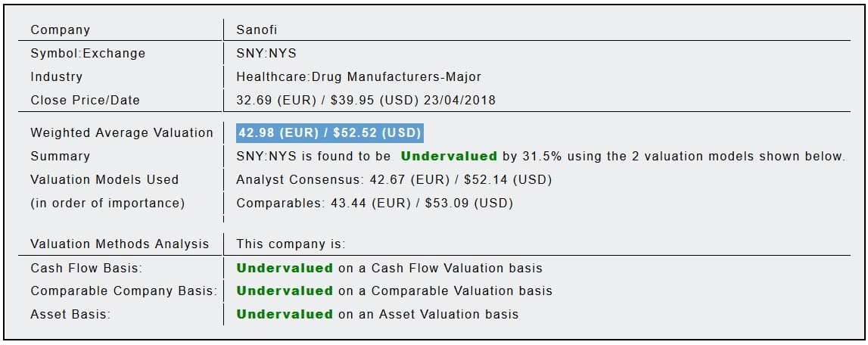The width and height of the screenshot is (868, 345).
Task: Click the Sanofi company name
Action: (x=257, y=30)
